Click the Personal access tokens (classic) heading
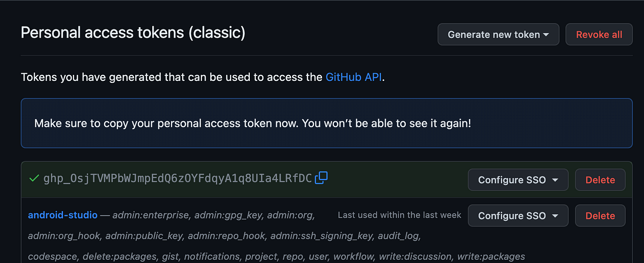Screen dimensions: 644x263 [133, 33]
